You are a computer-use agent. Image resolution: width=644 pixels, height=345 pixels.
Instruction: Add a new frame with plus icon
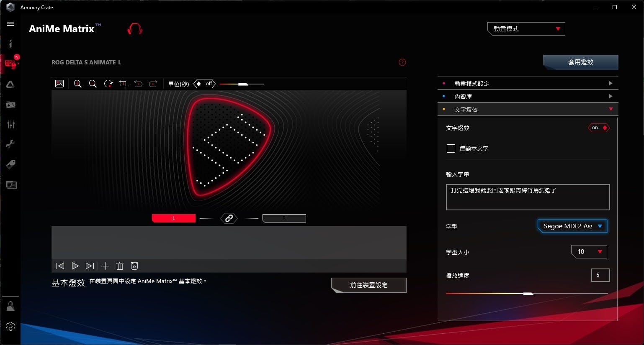point(105,266)
